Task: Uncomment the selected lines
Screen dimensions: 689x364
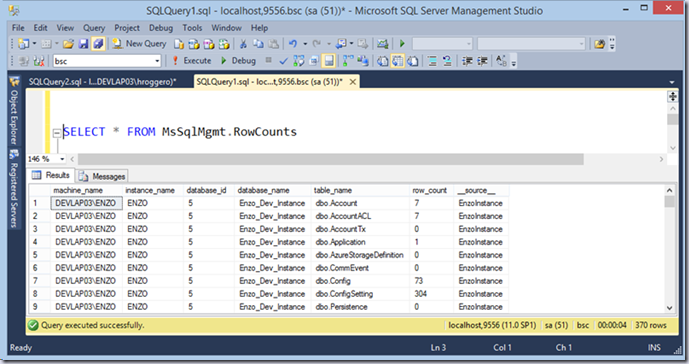Action: click(447, 61)
